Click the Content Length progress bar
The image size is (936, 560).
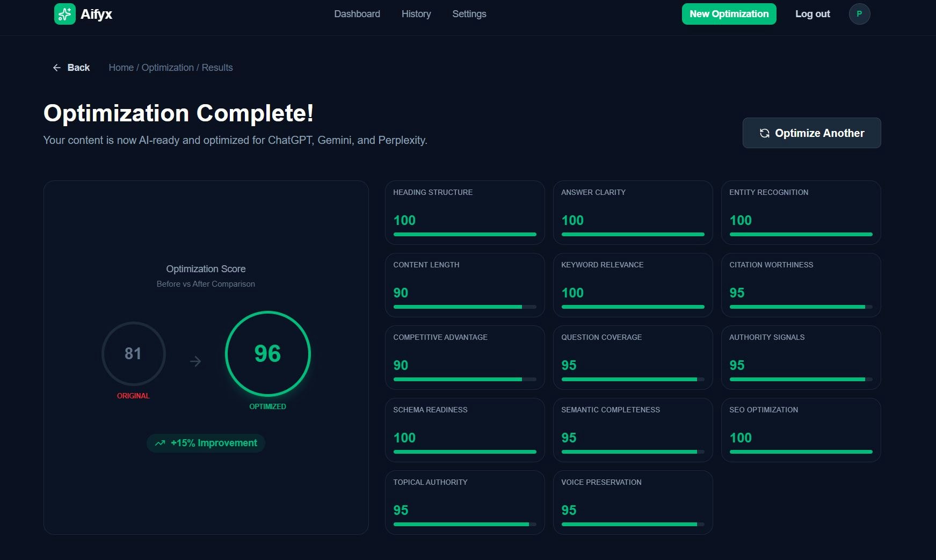465,307
